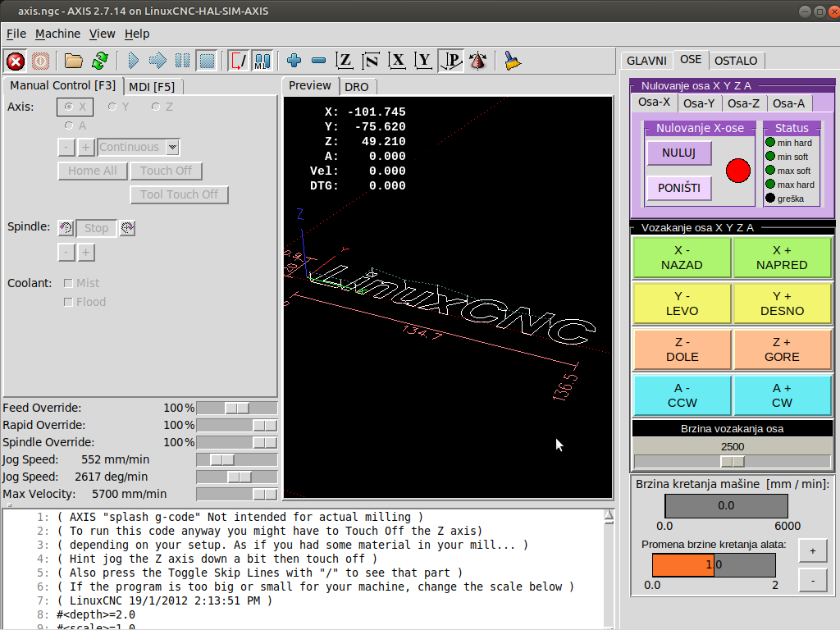This screenshot has height=630, width=840.
Task: Jog with Y + DESNO button
Action: pos(782,304)
